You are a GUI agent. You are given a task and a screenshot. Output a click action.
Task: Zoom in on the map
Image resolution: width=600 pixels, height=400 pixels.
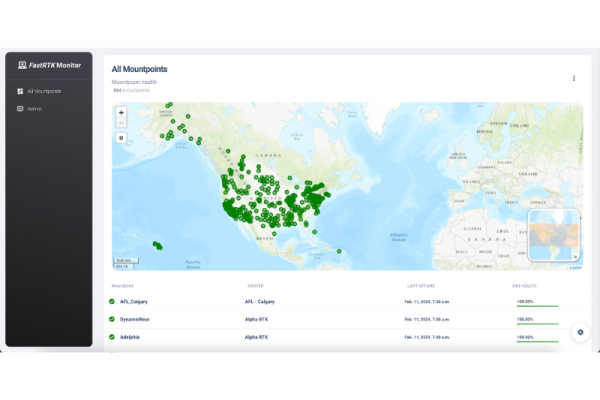[x=121, y=113]
